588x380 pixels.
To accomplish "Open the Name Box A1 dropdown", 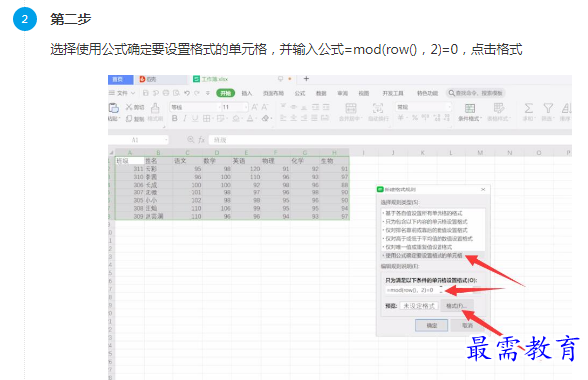I will (166, 140).
